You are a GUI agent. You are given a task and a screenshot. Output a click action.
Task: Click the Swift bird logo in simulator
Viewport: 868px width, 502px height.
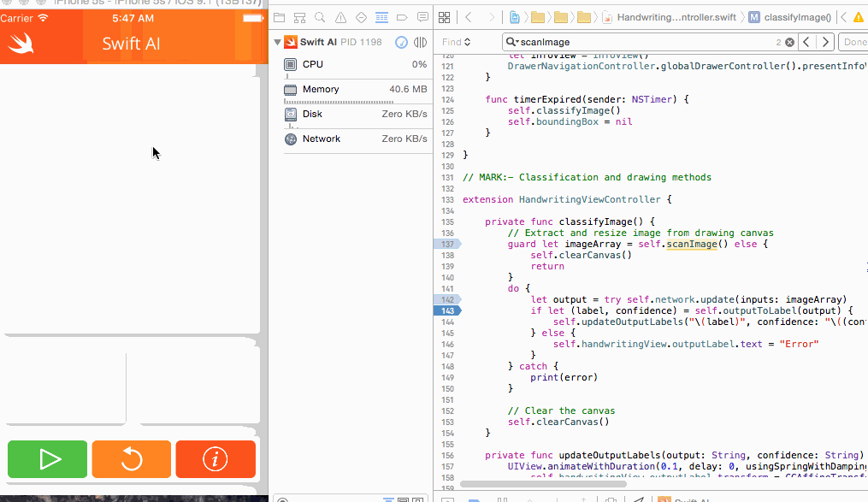tap(21, 43)
